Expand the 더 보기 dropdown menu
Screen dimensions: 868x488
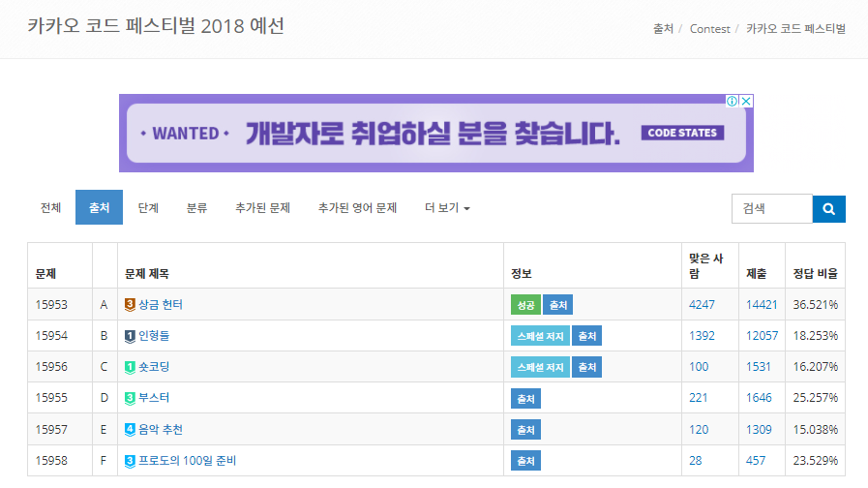[x=447, y=208]
